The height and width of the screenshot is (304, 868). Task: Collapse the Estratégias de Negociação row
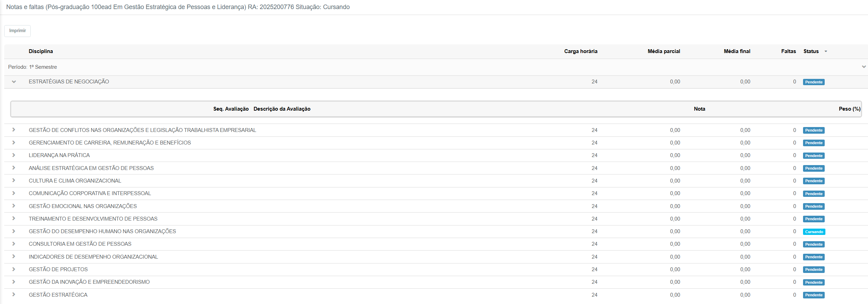click(14, 82)
